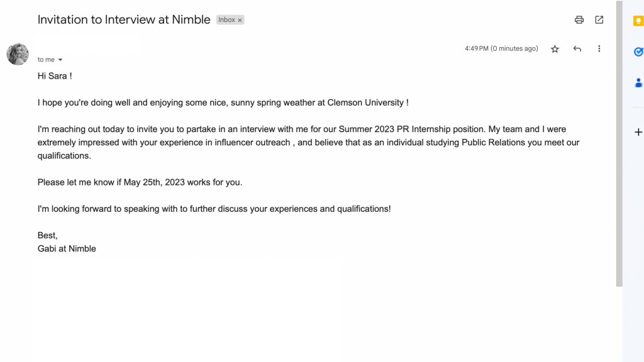The height and width of the screenshot is (362, 644).
Task: Open Contacts from the side panel
Action: [x=638, y=82]
